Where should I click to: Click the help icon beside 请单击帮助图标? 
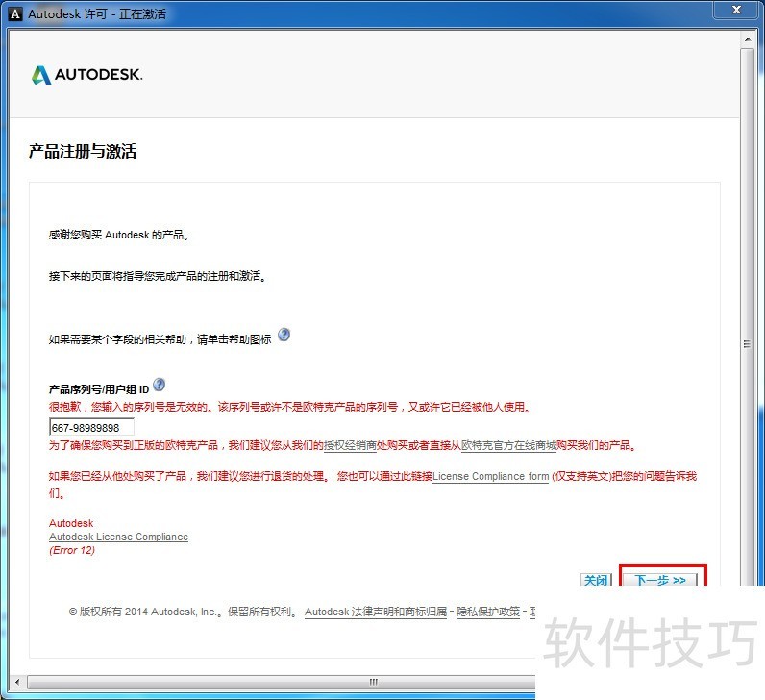[284, 335]
